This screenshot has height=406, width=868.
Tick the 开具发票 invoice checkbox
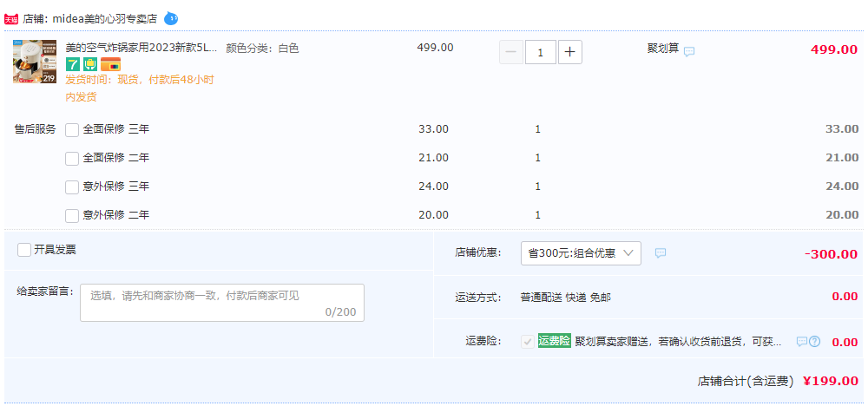tap(23, 250)
